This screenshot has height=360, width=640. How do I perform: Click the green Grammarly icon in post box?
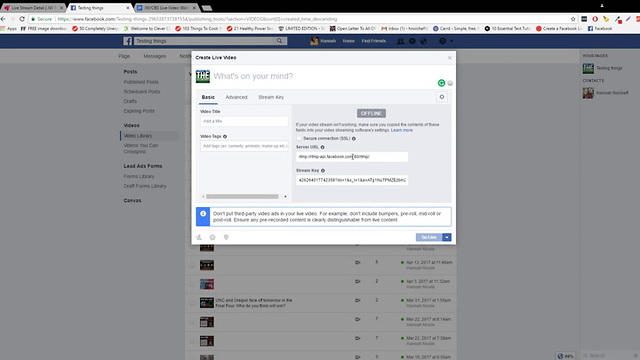point(441,83)
